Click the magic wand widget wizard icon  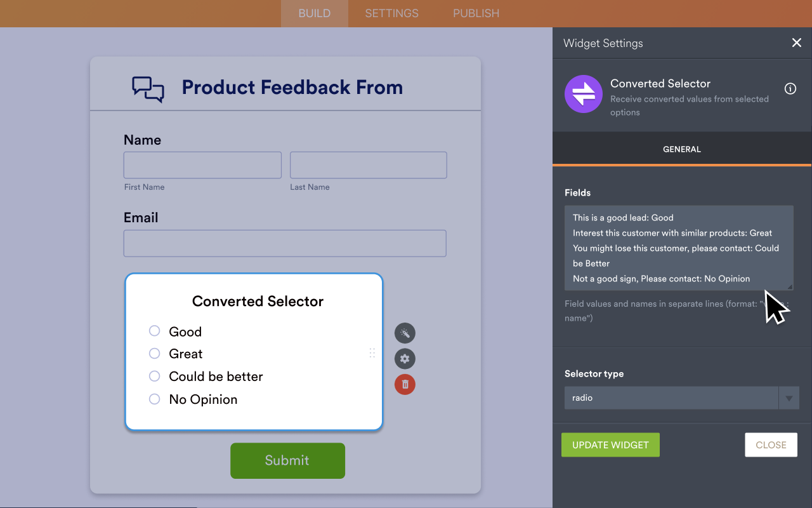(x=405, y=333)
